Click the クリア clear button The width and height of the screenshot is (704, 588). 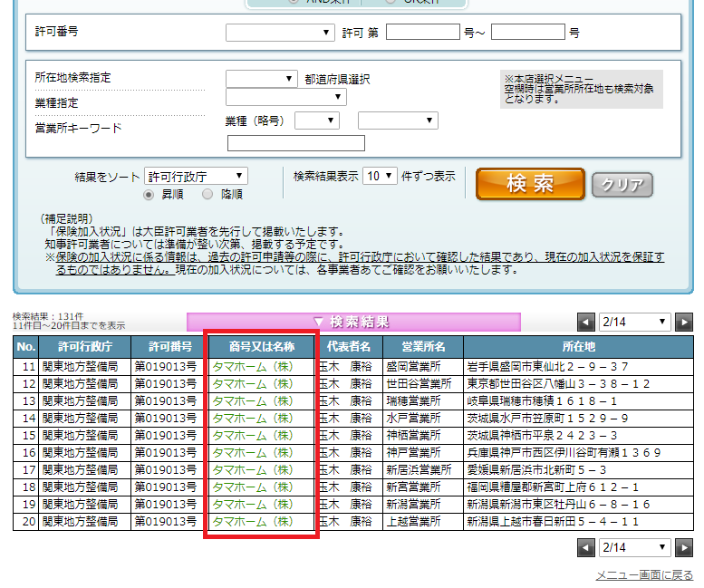[x=622, y=185]
